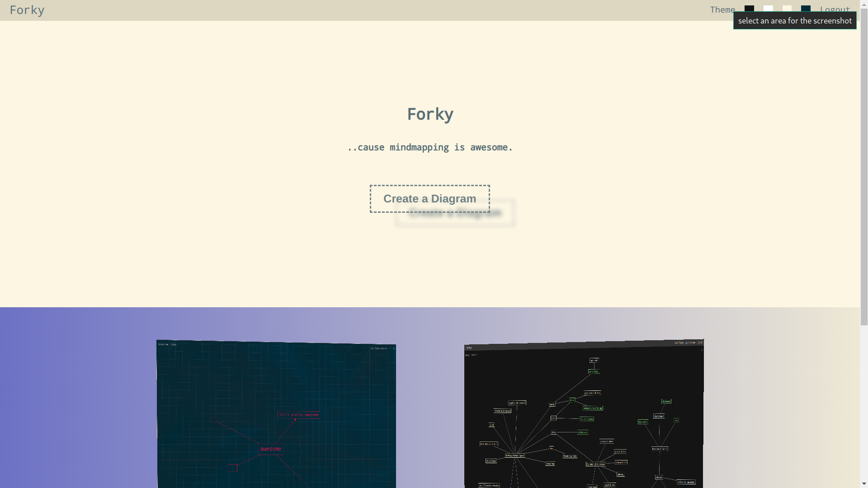Screen dimensions: 868x488
Task: Select the white theme swatch
Action: 768,9
